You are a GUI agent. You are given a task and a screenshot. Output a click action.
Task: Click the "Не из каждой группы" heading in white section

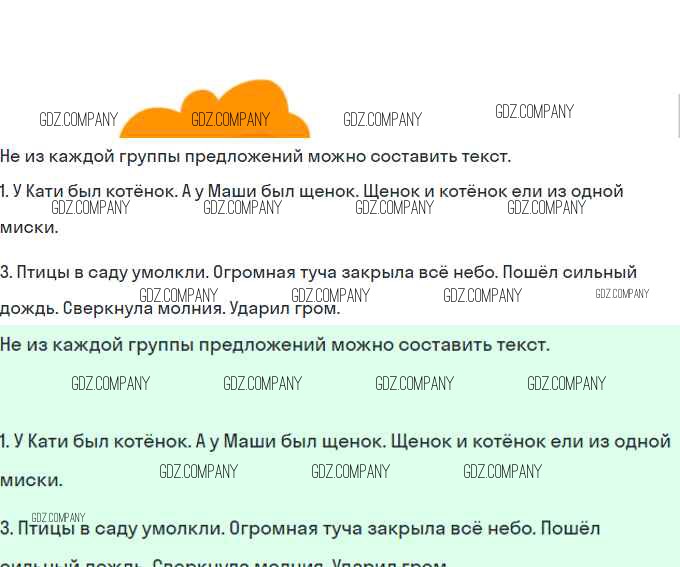coord(255,156)
